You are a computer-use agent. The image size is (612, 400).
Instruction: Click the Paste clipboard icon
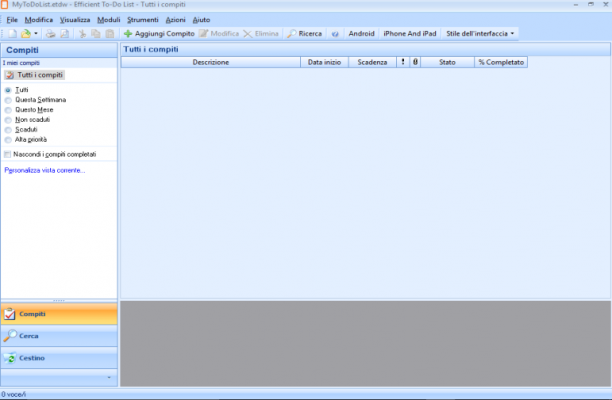(x=110, y=34)
